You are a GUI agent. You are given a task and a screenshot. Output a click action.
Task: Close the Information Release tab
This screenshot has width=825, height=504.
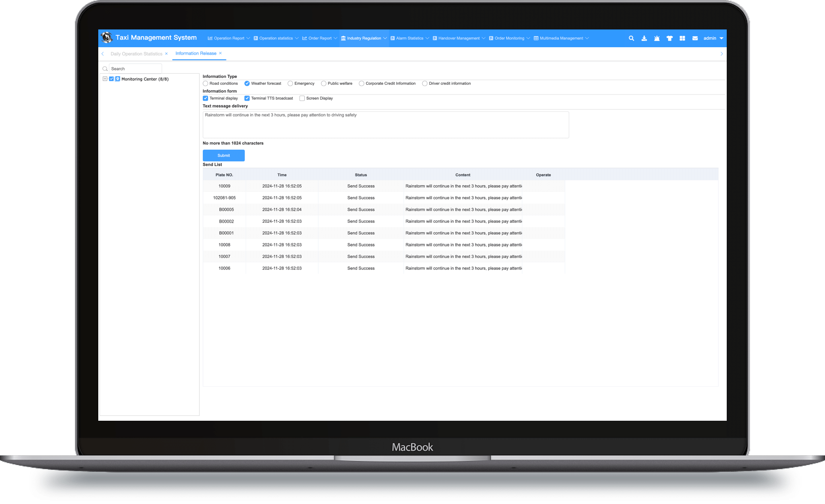click(220, 53)
